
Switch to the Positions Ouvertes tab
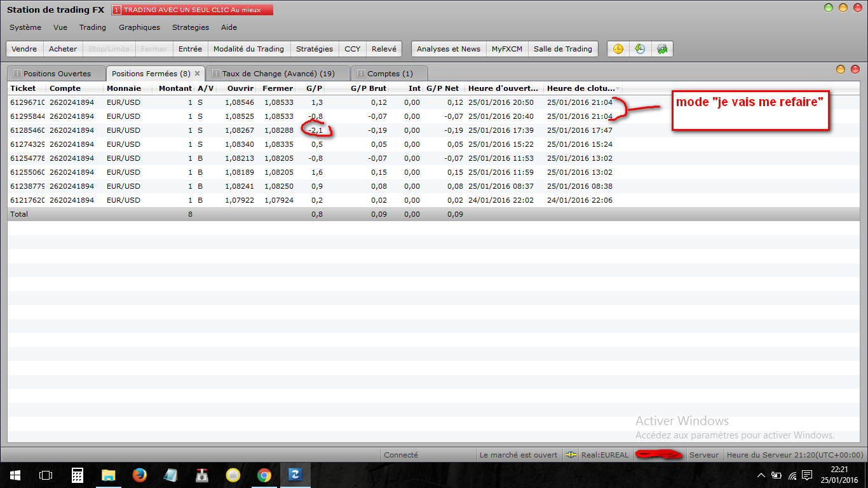[57, 74]
